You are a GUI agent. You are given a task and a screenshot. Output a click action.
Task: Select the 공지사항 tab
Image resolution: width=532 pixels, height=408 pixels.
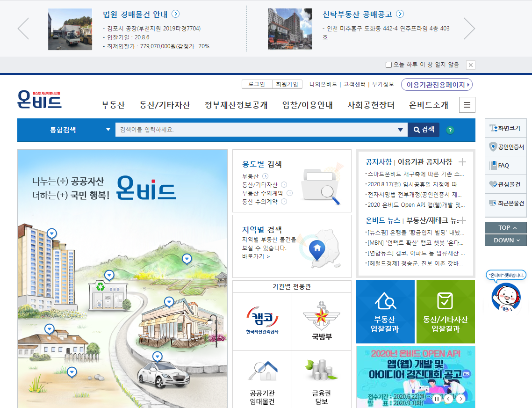pyautogui.click(x=379, y=162)
